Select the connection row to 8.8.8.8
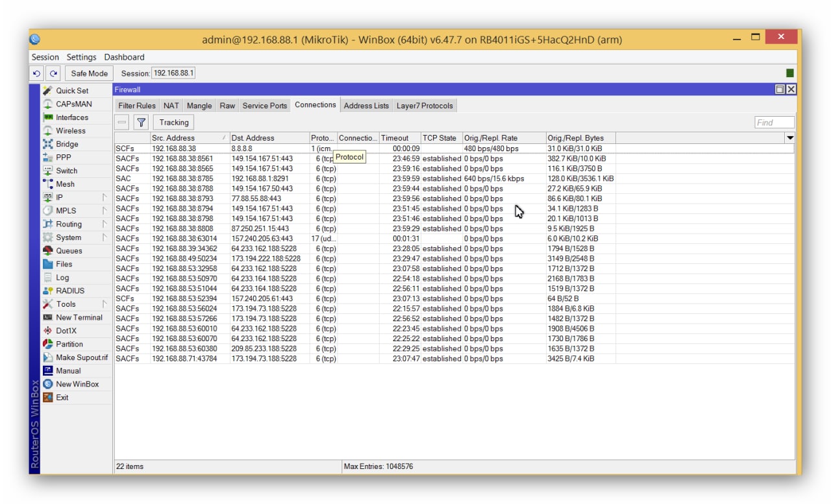Viewport: 831px width, 504px height. tap(454, 149)
